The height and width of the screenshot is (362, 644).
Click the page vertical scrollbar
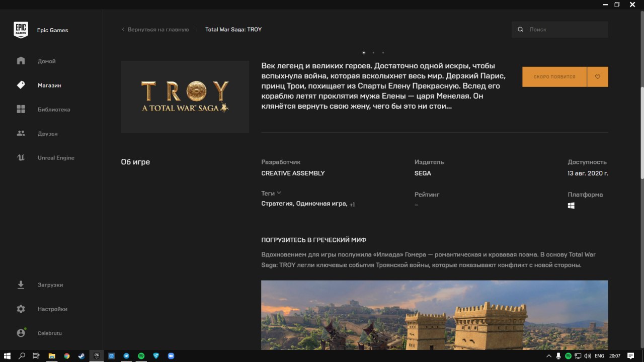(641, 132)
